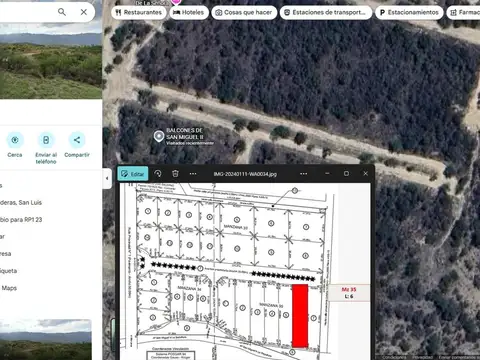
Task: Click Enviar al teléfono icon
Action: (46, 140)
